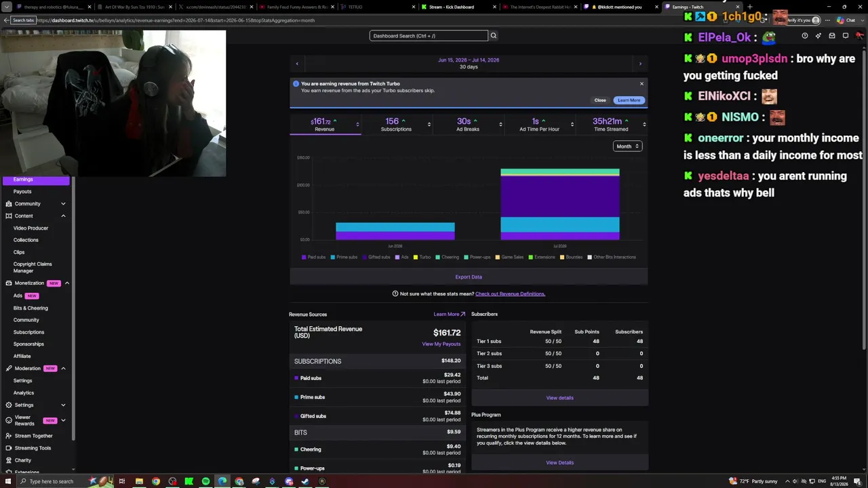Open Spotify from the taskbar

[x=205, y=481]
